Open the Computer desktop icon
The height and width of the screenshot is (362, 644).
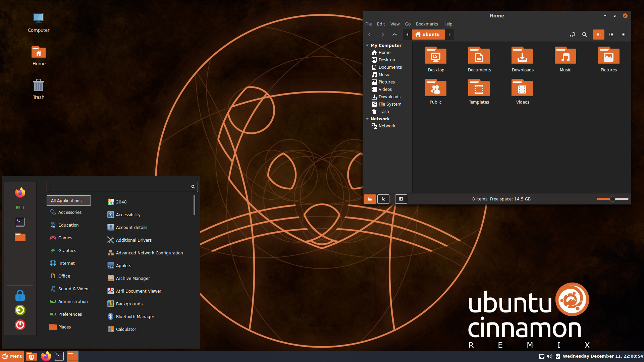pyautogui.click(x=39, y=22)
